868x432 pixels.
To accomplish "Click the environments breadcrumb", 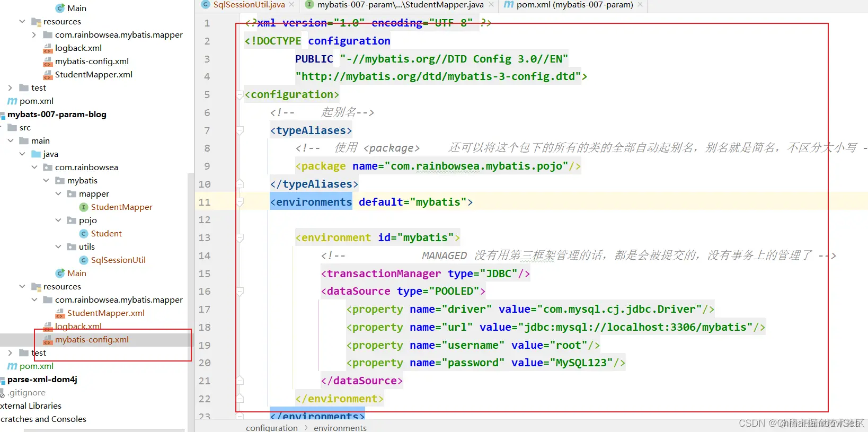I will (340, 427).
